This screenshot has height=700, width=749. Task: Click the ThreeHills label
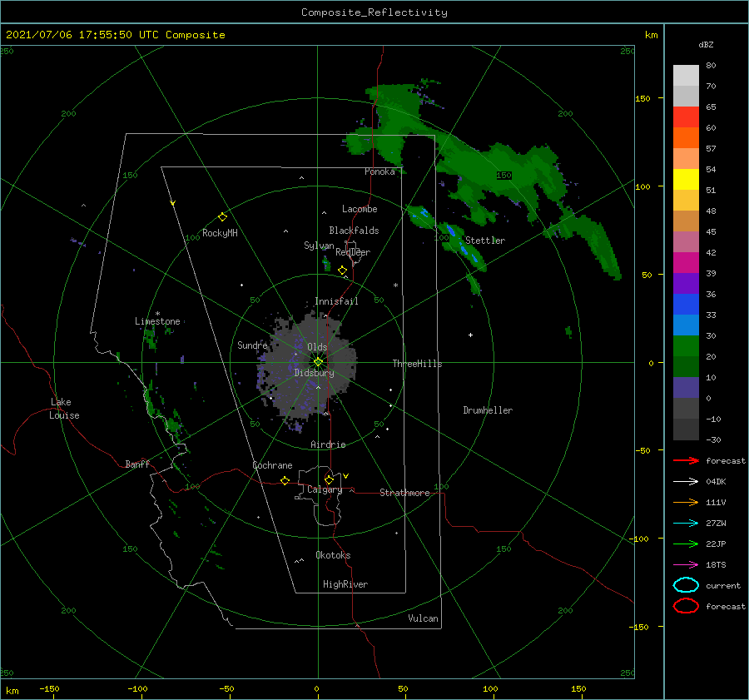[417, 364]
